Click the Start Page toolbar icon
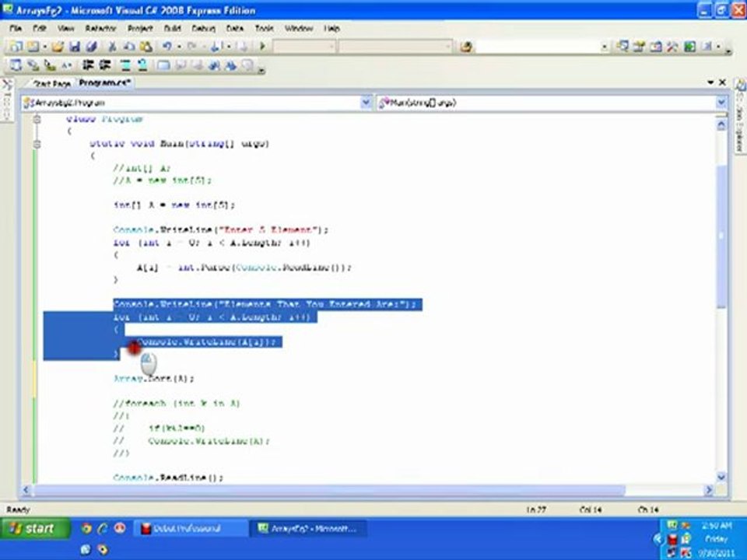This screenshot has width=747, height=560. coord(690,46)
